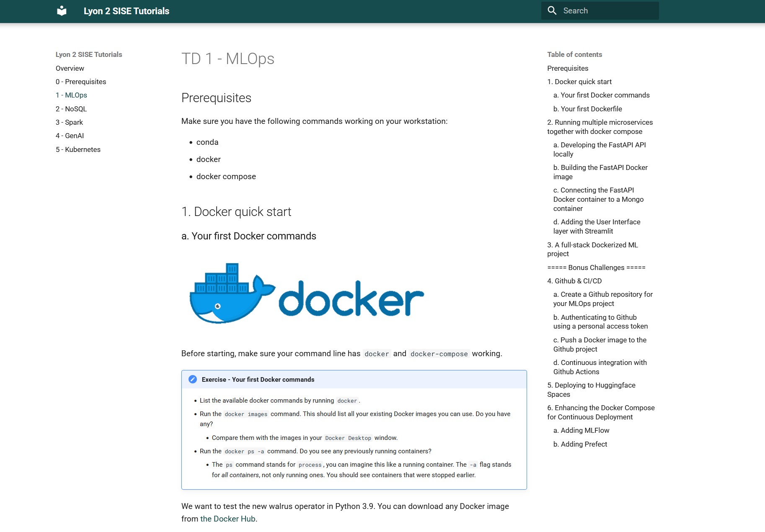
Task: Navigate to 3 - Spark tutorial
Action: pyautogui.click(x=69, y=122)
